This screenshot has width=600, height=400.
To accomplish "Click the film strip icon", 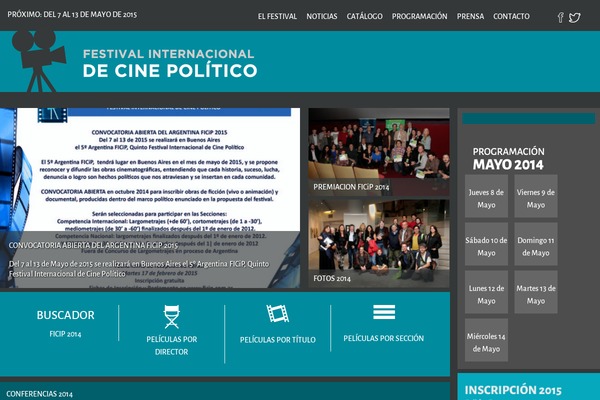I will point(278,313).
